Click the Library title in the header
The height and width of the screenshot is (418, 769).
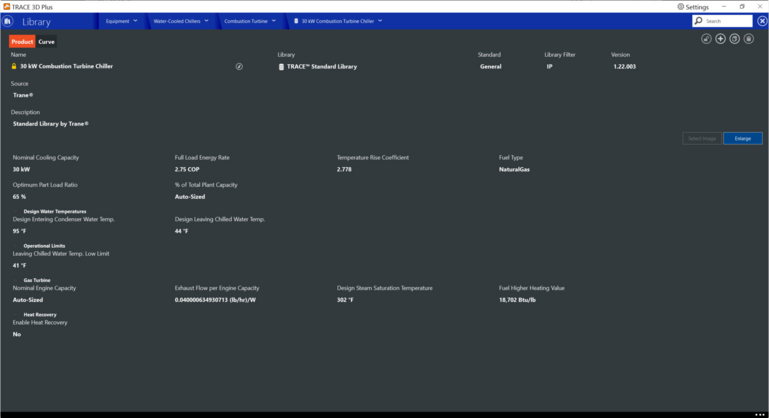coord(36,22)
